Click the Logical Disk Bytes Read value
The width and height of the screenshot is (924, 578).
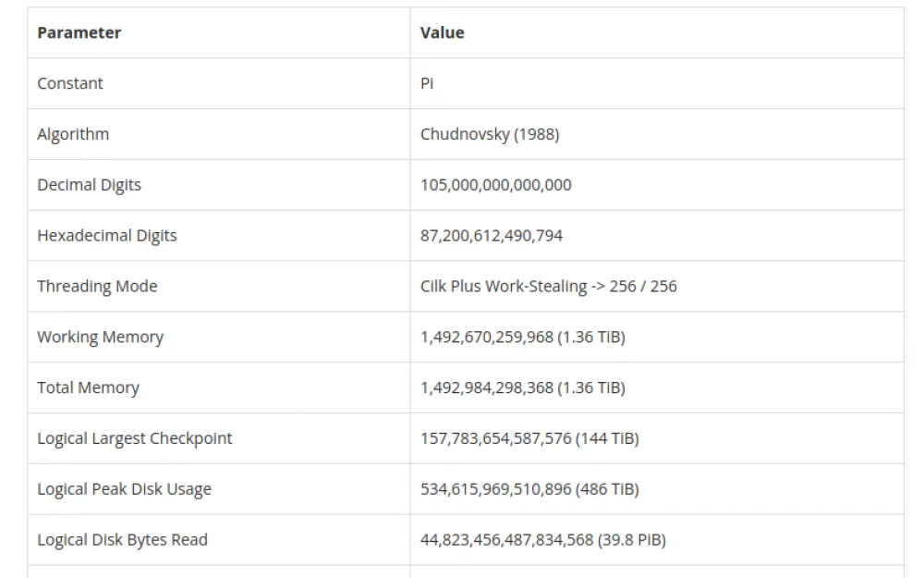click(x=542, y=540)
